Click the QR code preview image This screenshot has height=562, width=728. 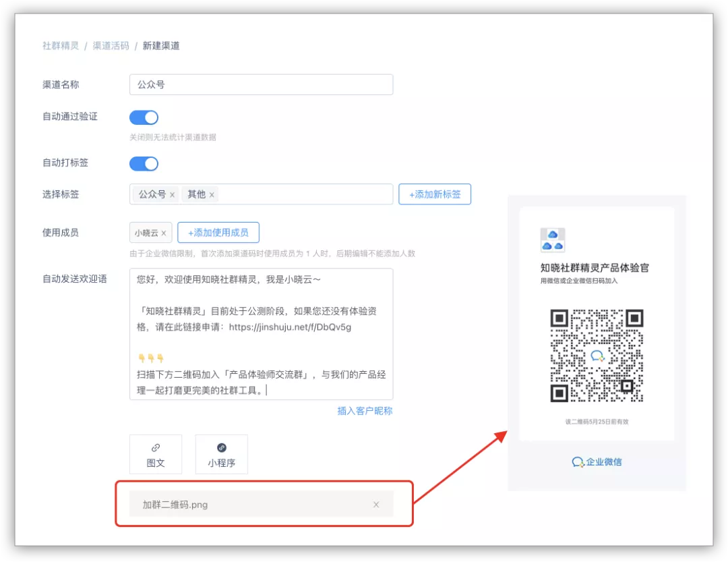pyautogui.click(x=597, y=356)
